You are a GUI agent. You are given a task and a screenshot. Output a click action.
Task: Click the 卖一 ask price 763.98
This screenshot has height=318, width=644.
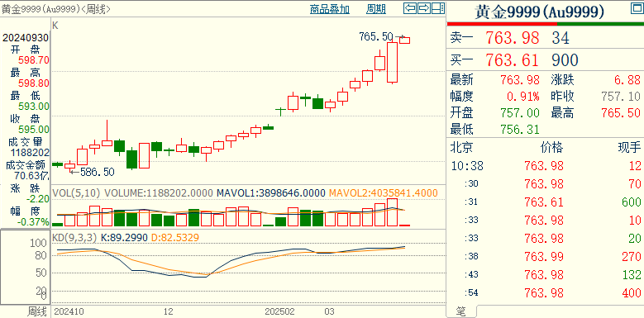[513, 38]
